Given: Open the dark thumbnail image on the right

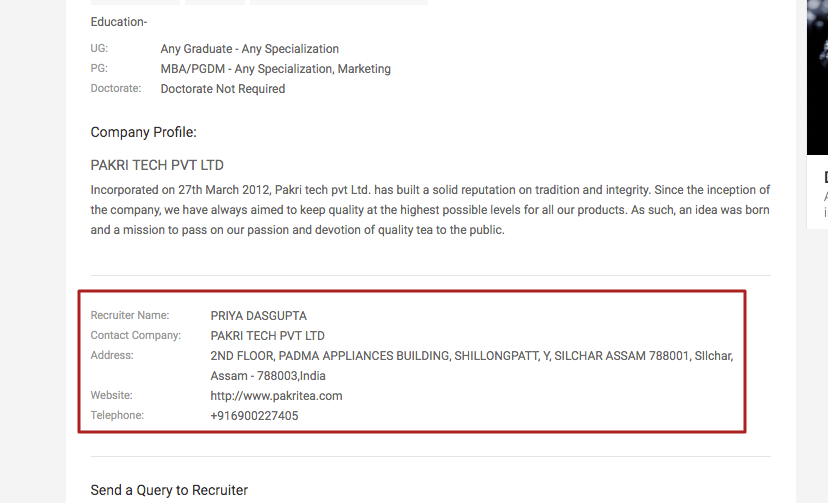Looking at the screenshot, I should [x=817, y=77].
